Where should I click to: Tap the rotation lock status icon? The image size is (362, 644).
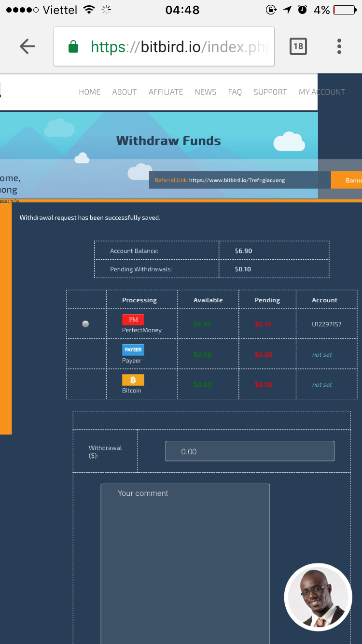[271, 10]
